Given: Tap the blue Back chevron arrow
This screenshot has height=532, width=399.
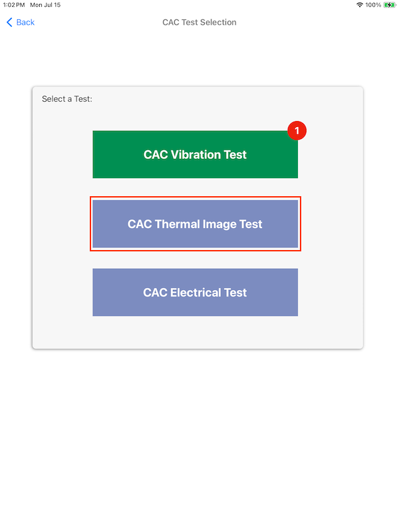Looking at the screenshot, I should (x=9, y=23).
